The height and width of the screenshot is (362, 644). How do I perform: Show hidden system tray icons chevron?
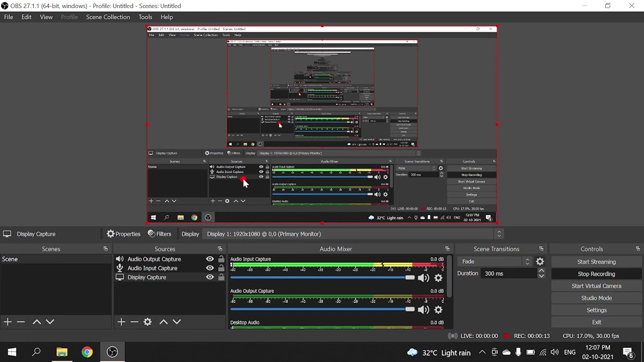coord(482,352)
